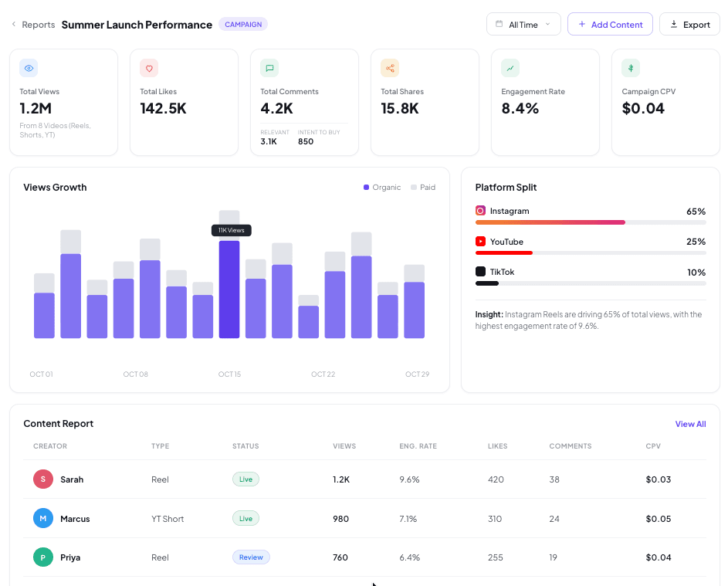Click Marcus's $0.05 CPV value
The height and width of the screenshot is (586, 728).
[659, 519]
